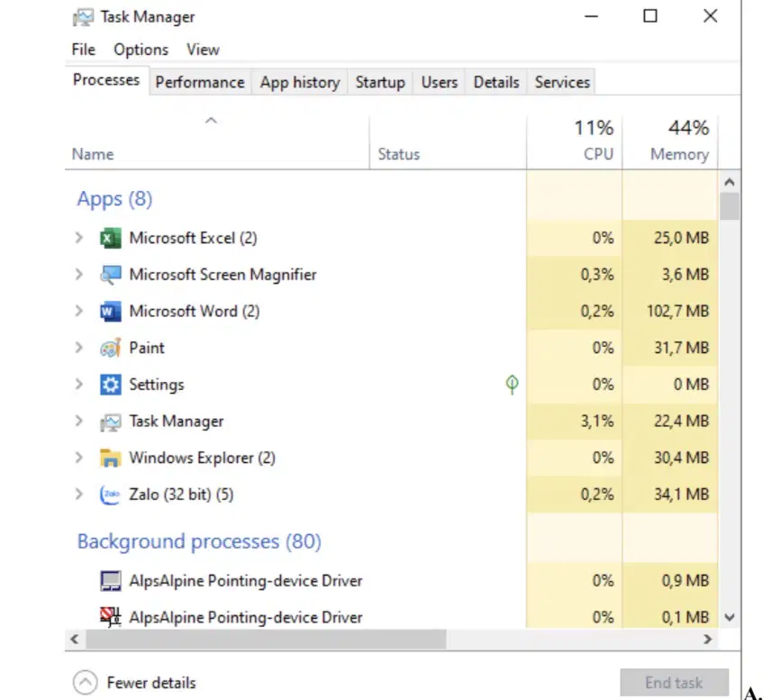Expand the Microsoft Word (2) group

coord(78,311)
